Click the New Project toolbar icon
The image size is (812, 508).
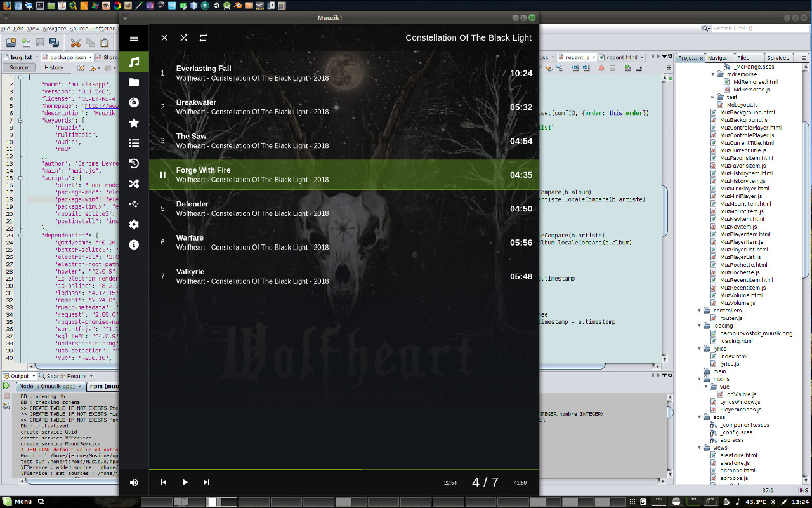(11, 43)
